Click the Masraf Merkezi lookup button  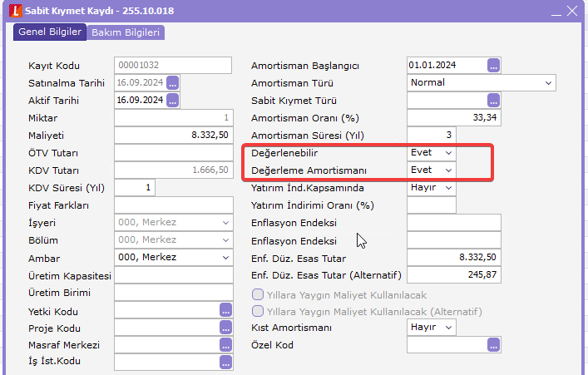(226, 345)
